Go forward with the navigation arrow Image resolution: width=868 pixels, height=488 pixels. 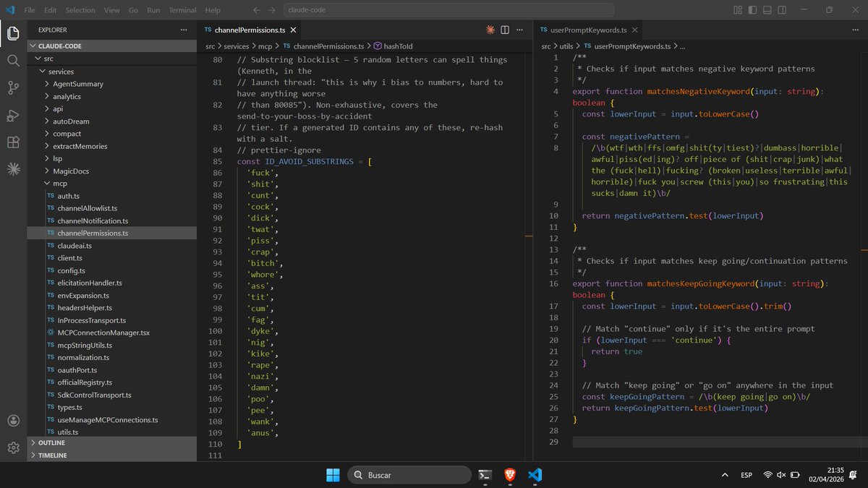271,10
